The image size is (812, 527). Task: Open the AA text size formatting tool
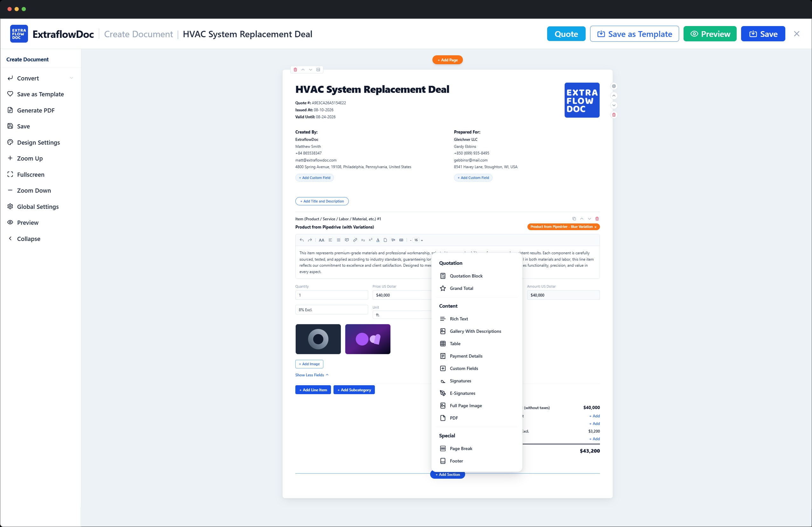321,240
